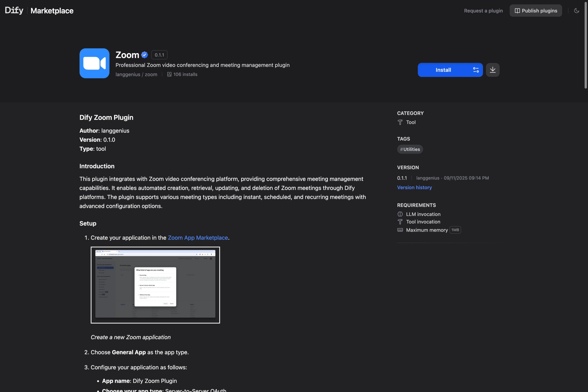Open the Version history link
588x392 pixels.
pyautogui.click(x=414, y=187)
